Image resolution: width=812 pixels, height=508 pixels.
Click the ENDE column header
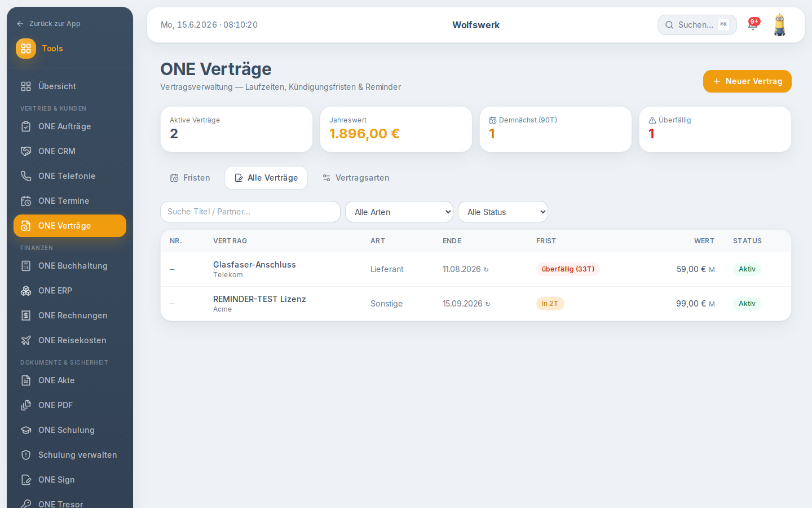[452, 241]
